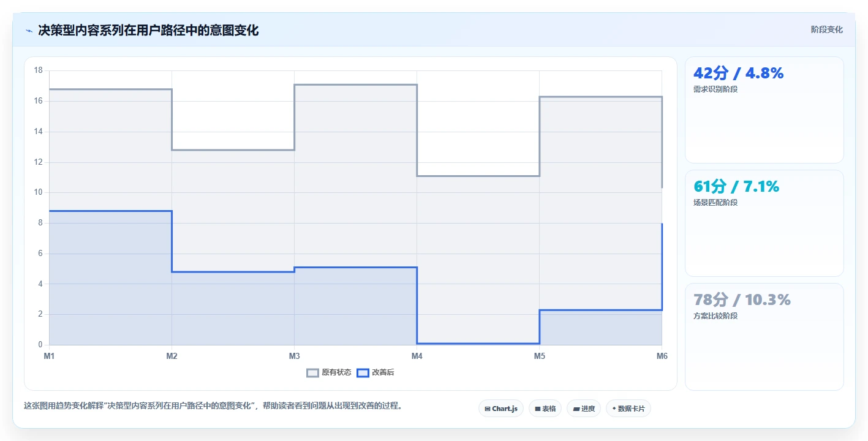Click the gray 原有状态 legend swatch
The height and width of the screenshot is (441, 868).
[x=313, y=372]
